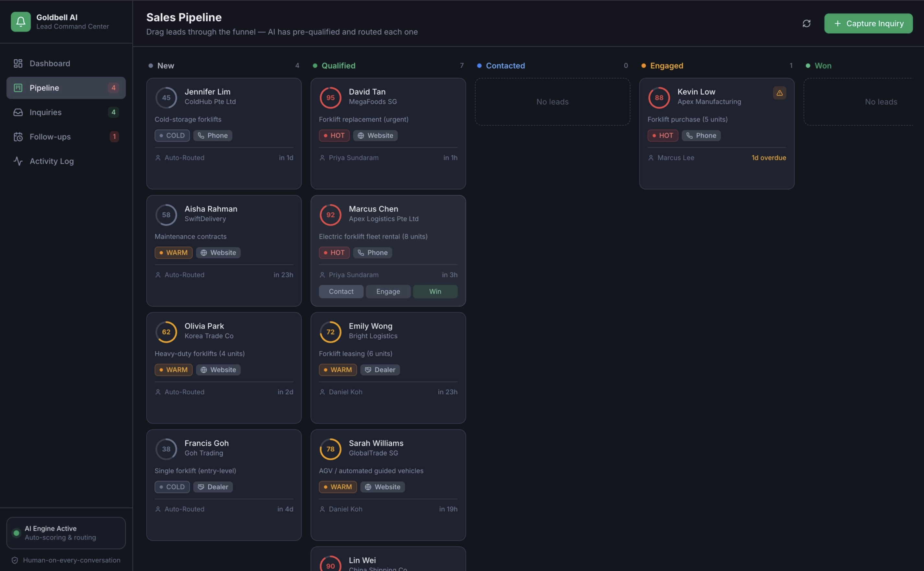The height and width of the screenshot is (571, 924).
Task: Open David Tan lead name
Action: click(x=367, y=92)
